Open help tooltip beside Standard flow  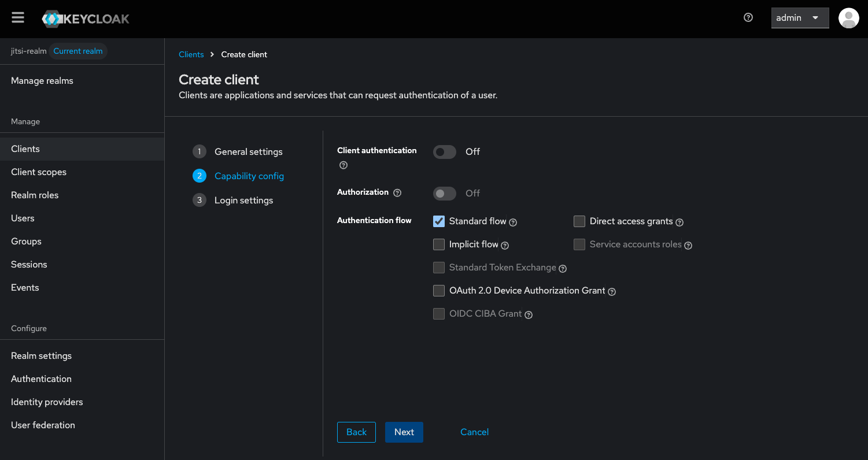[x=512, y=222]
